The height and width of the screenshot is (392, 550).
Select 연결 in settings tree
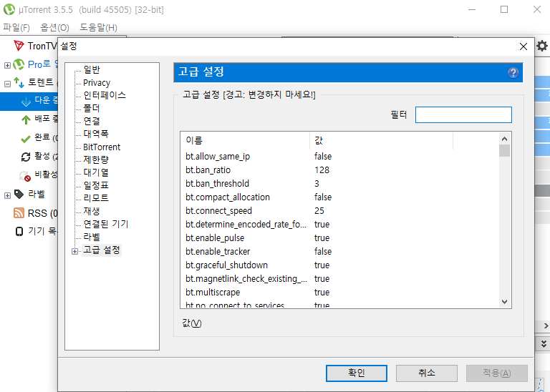point(92,121)
